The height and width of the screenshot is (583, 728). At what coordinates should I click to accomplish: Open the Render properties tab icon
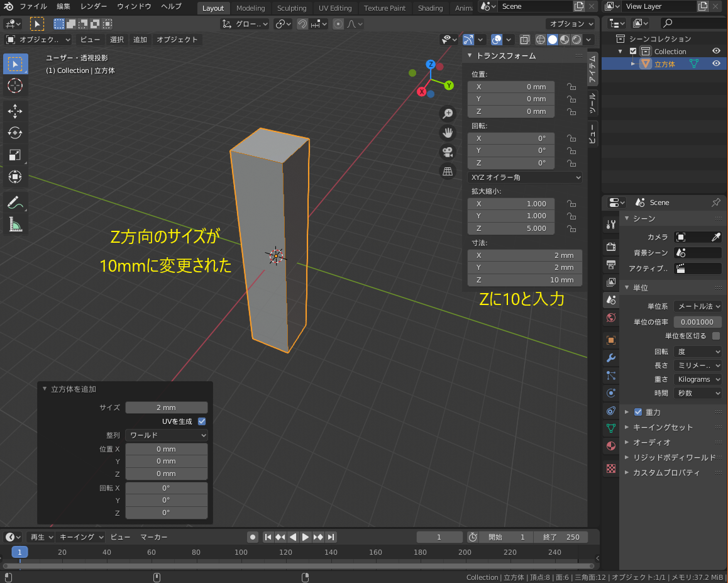point(611,247)
